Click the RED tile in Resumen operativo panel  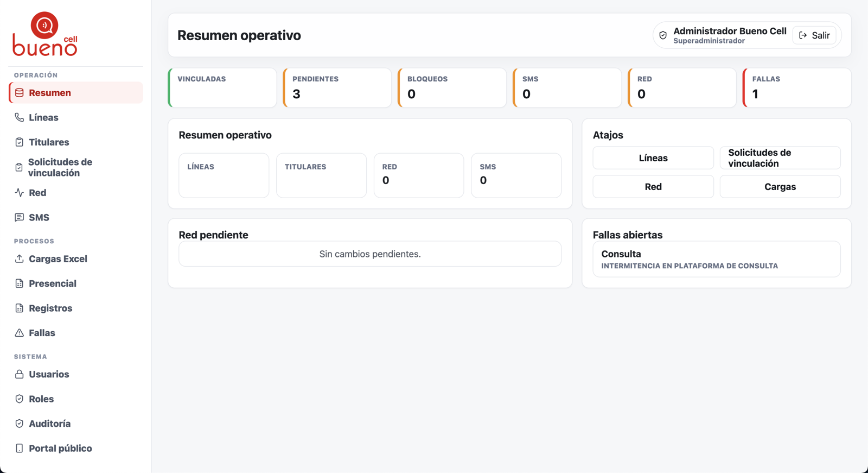click(419, 175)
